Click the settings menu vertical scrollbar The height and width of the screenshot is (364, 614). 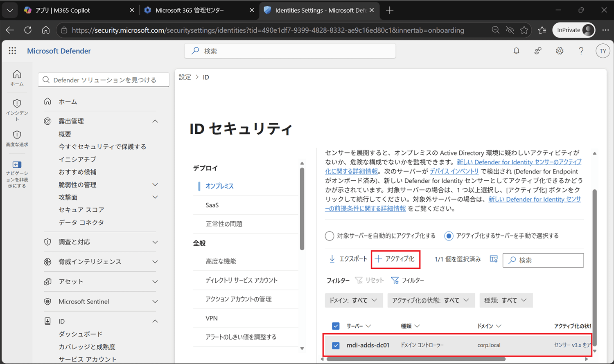click(x=302, y=209)
